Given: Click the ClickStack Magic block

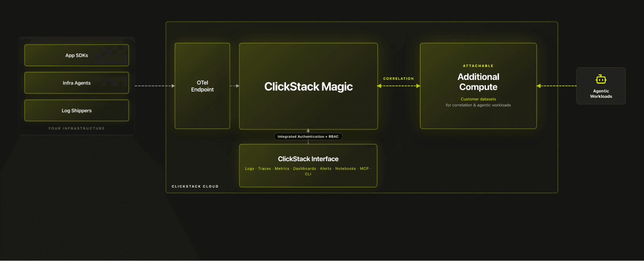Looking at the screenshot, I should tap(308, 86).
